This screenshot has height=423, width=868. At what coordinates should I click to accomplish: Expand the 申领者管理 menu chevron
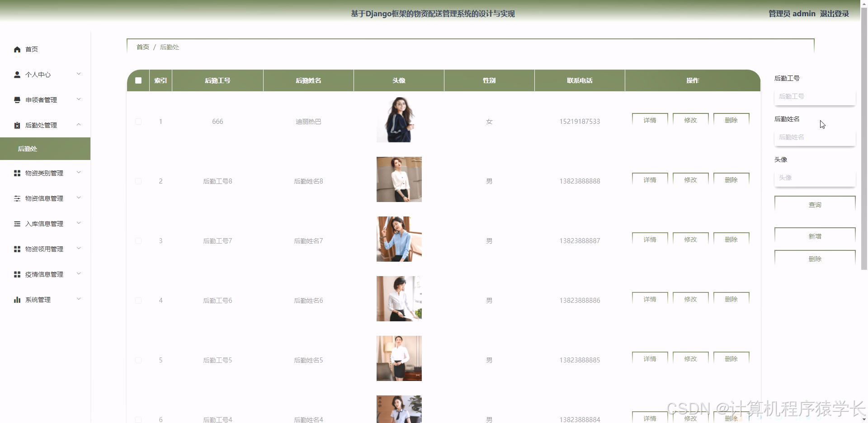(x=79, y=99)
